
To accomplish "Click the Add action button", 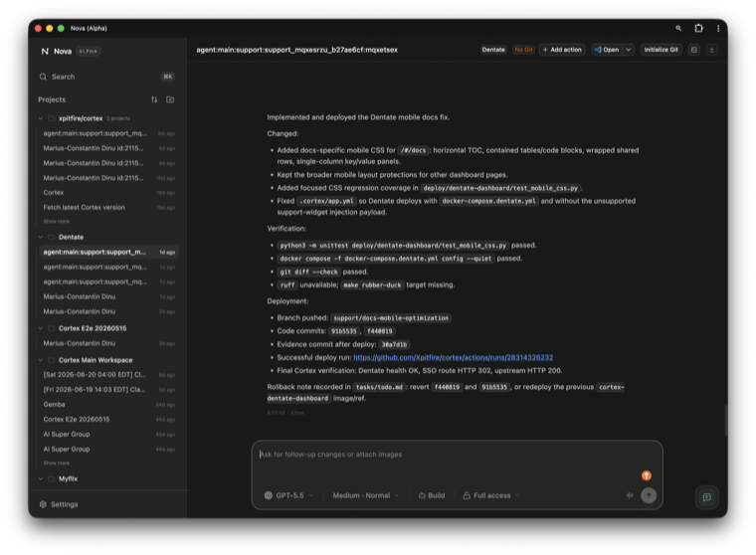I will tap(562, 50).
